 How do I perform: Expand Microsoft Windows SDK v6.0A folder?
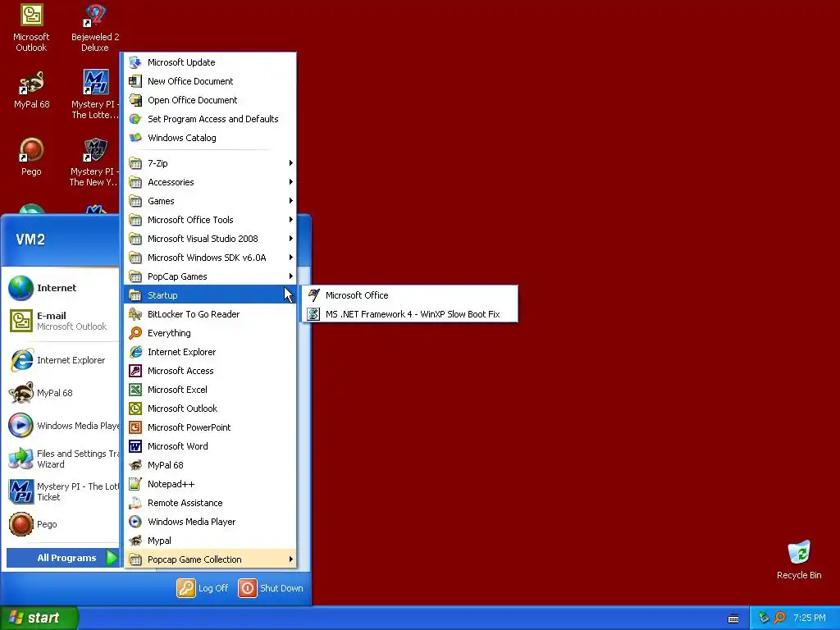pos(210,258)
